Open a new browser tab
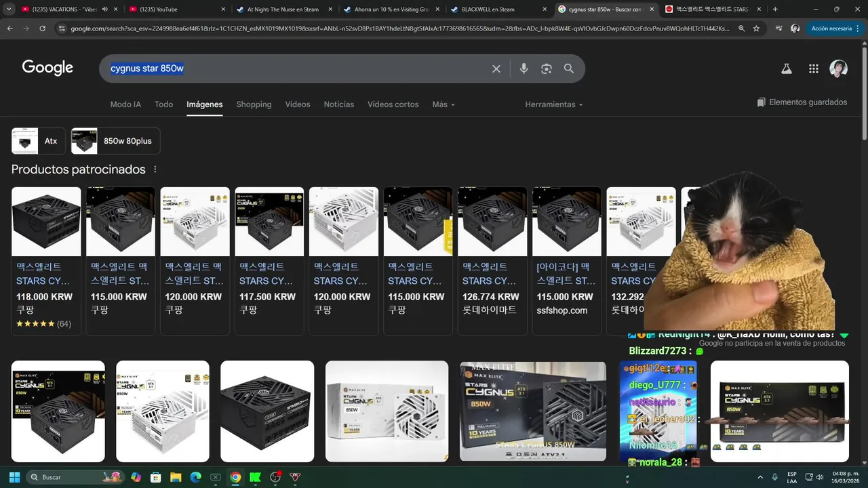This screenshot has width=868, height=488. point(775,9)
